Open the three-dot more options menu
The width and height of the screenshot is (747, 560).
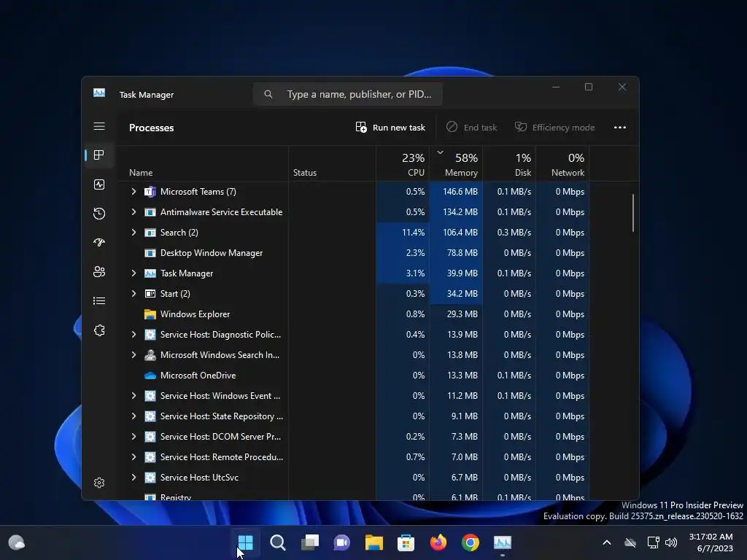point(620,128)
